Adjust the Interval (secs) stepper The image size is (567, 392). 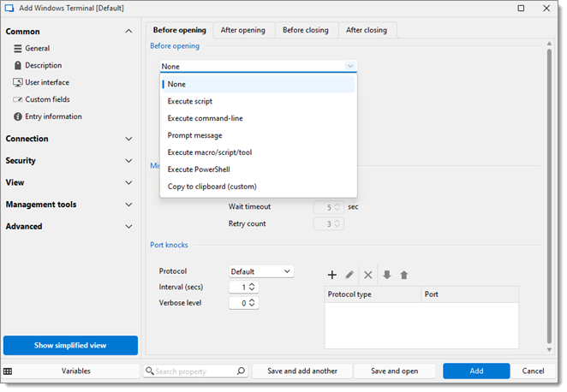pos(252,287)
